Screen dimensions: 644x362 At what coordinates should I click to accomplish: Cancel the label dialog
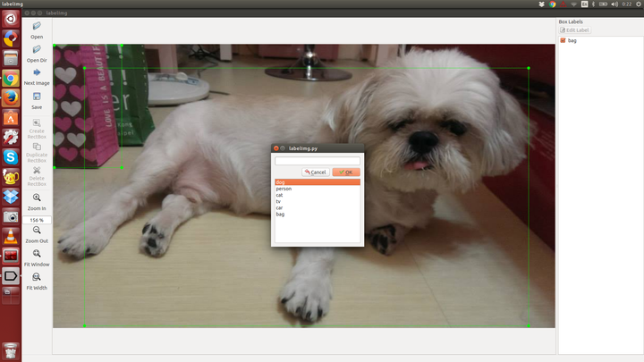pos(315,172)
